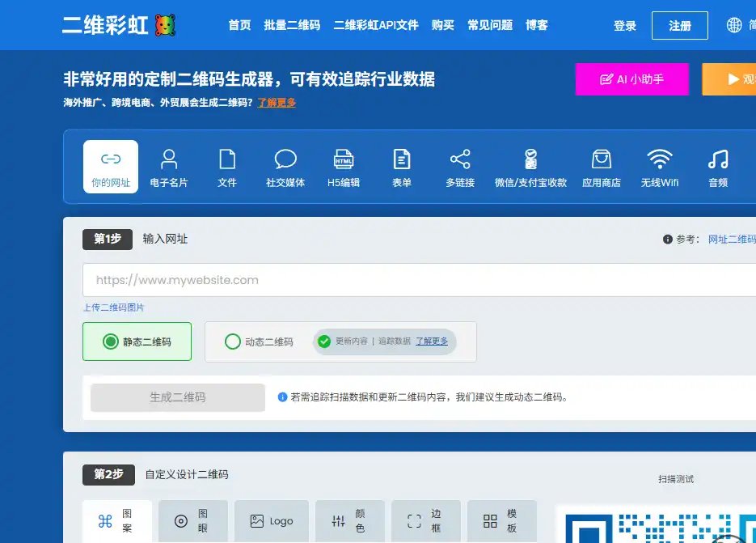The width and height of the screenshot is (756, 543).
Task: Click the green checkmark beside 更新内容
Action: (x=324, y=341)
